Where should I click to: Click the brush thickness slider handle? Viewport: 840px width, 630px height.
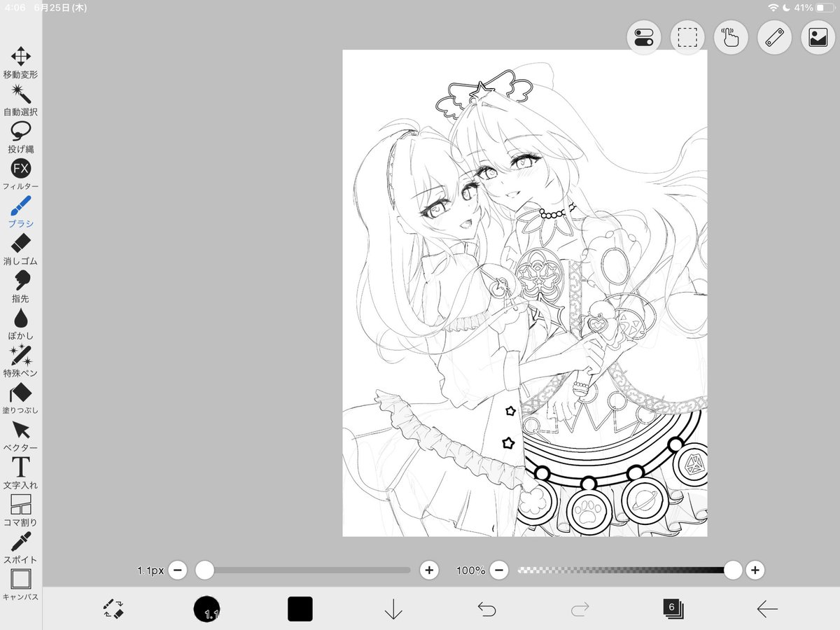point(204,570)
